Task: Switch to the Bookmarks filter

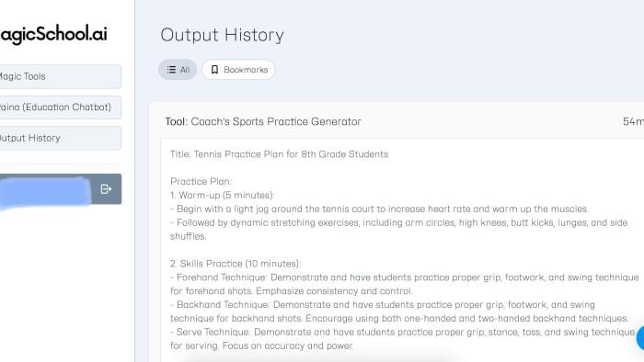Action: click(238, 70)
